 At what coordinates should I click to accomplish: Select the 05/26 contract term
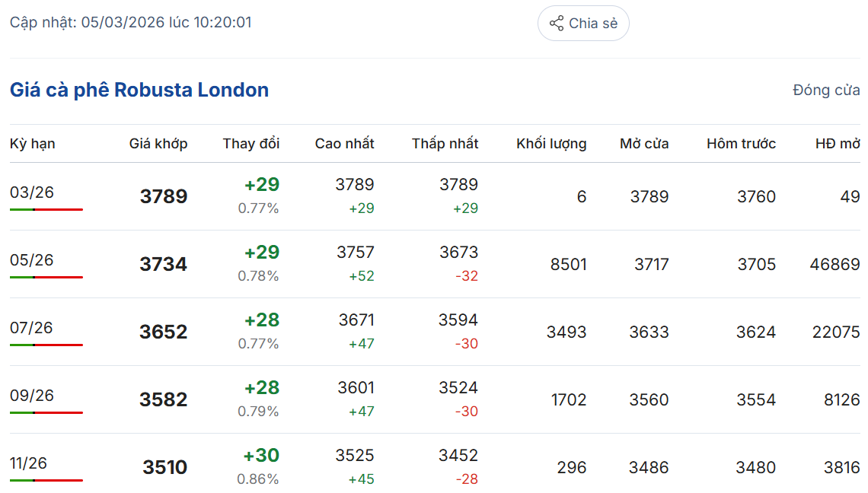32,260
